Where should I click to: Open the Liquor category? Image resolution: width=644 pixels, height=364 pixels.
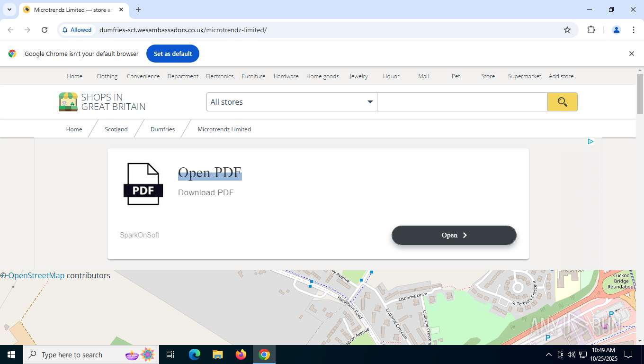(x=391, y=76)
